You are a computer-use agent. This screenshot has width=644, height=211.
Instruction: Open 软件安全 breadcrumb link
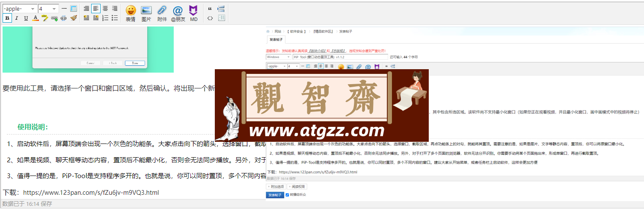(297, 32)
